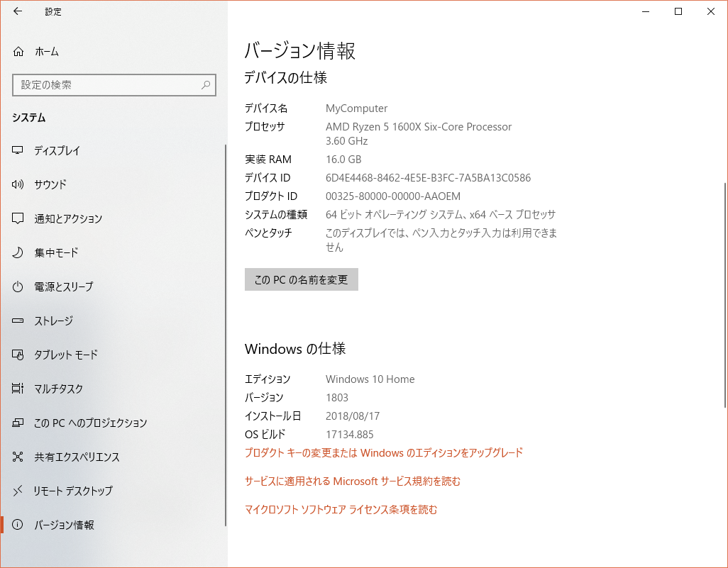Click the 64 ビット system type value
Screen dimensions: 728x568
[x=441, y=214]
